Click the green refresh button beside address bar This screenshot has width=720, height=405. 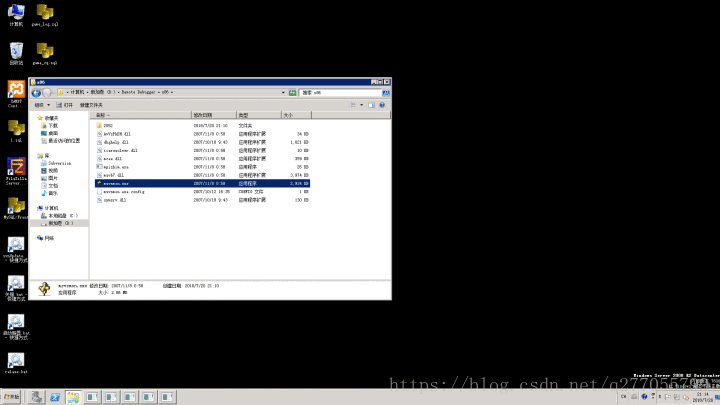pos(292,93)
